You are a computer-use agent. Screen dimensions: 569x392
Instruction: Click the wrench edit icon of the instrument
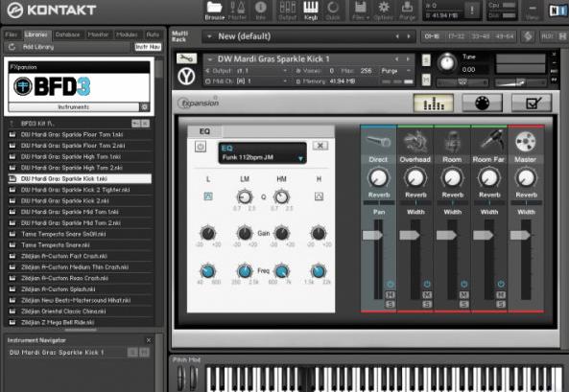[x=186, y=58]
